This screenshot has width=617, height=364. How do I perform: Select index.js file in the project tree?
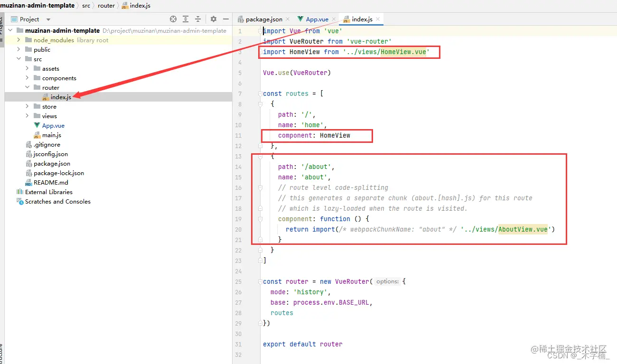61,97
